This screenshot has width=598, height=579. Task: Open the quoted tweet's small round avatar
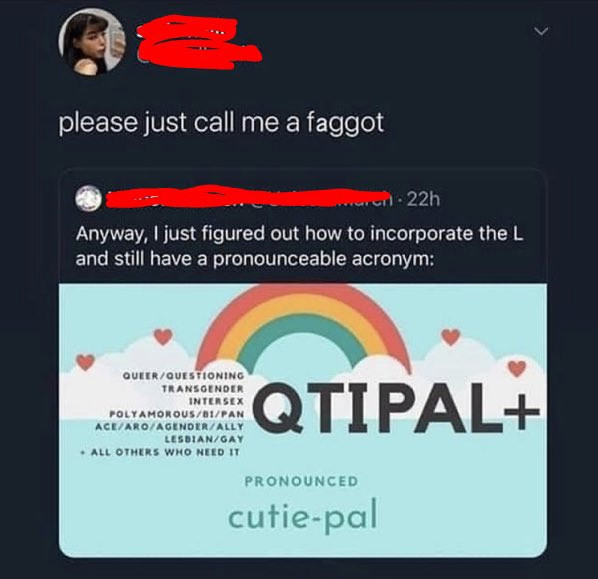88,199
